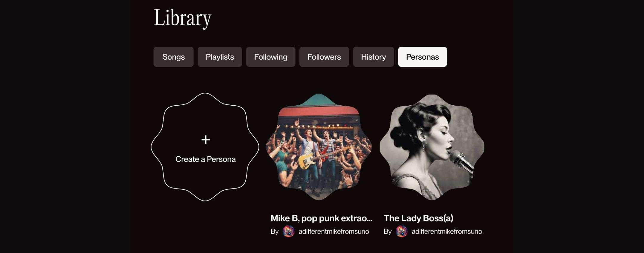
Task: Open the Playlists tab
Action: 220,57
